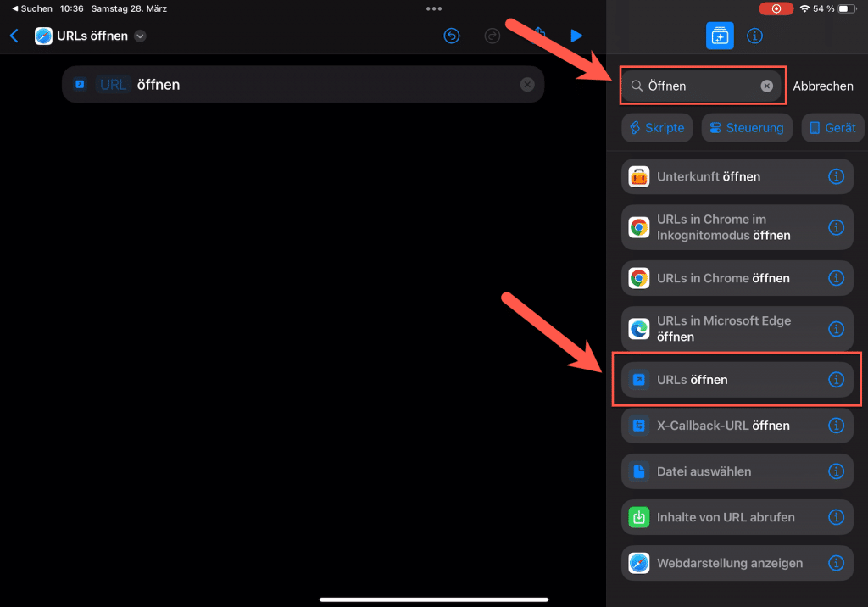Select the Skripte category tab

657,128
